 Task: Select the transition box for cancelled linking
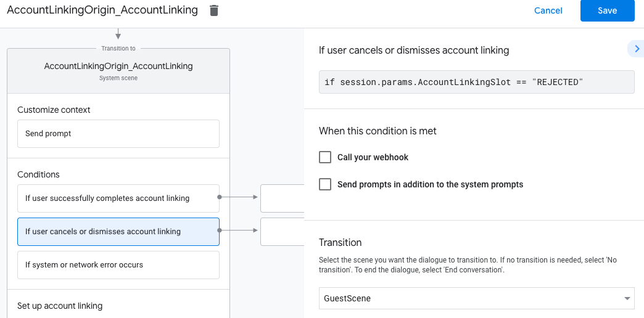click(282, 232)
